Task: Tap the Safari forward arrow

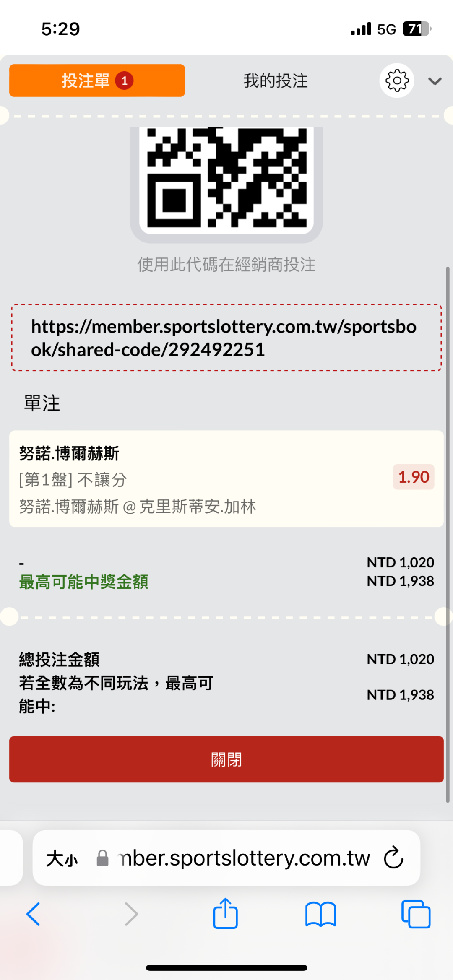Action: (x=131, y=914)
